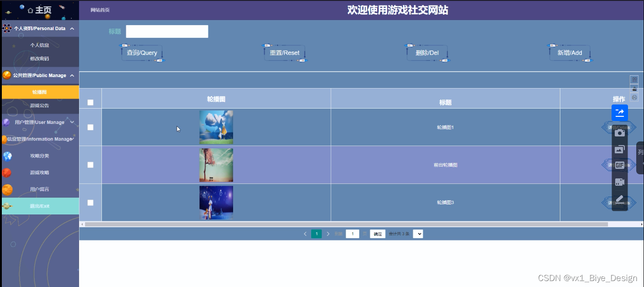
Task: Collapse the 公共管理/Public Manage chevron
Action: pyautogui.click(x=72, y=75)
